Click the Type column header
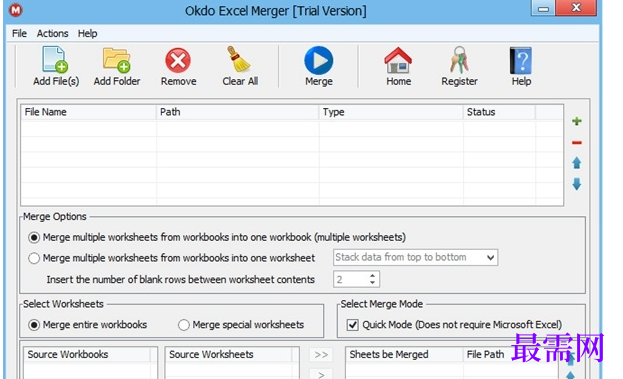Image resolution: width=623 pixels, height=379 pixels. click(x=391, y=112)
